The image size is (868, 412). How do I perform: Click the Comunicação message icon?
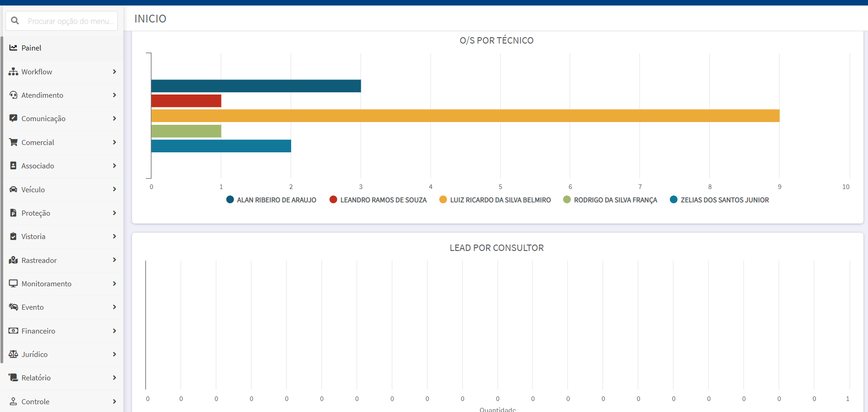point(13,118)
